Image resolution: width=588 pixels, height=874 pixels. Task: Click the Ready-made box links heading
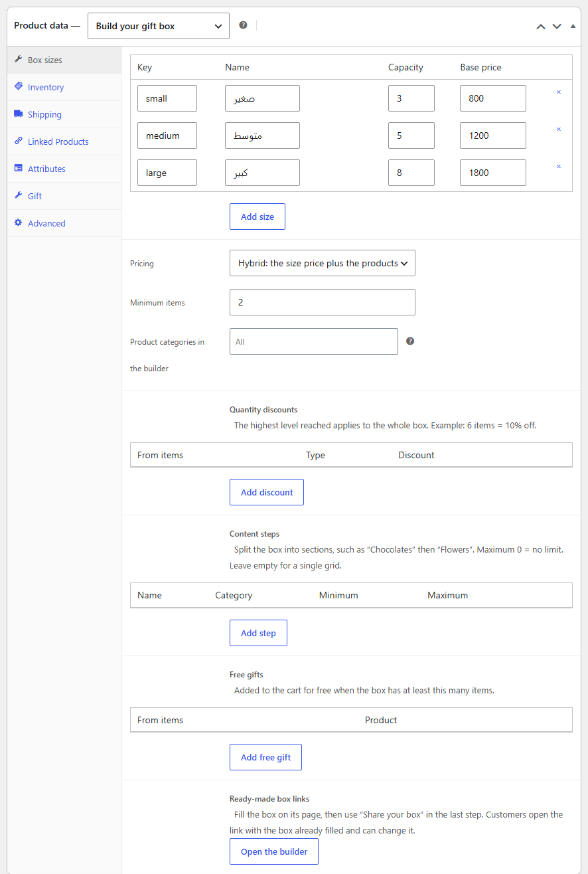coord(269,799)
